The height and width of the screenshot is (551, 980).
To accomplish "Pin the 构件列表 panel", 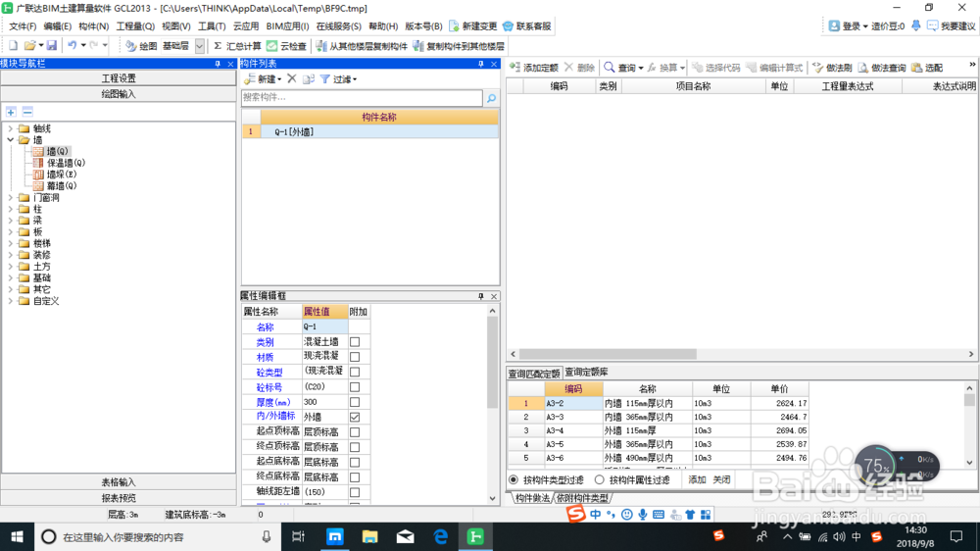I will tap(480, 64).
